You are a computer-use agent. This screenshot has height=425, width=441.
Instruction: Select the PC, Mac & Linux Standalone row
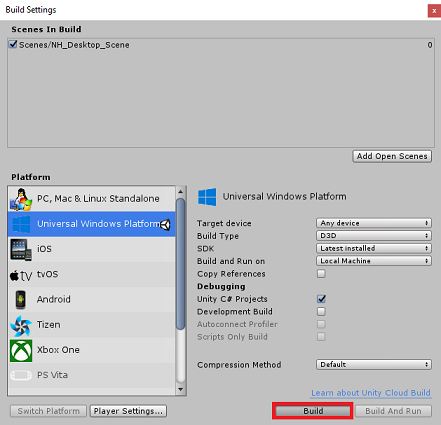tap(92, 199)
